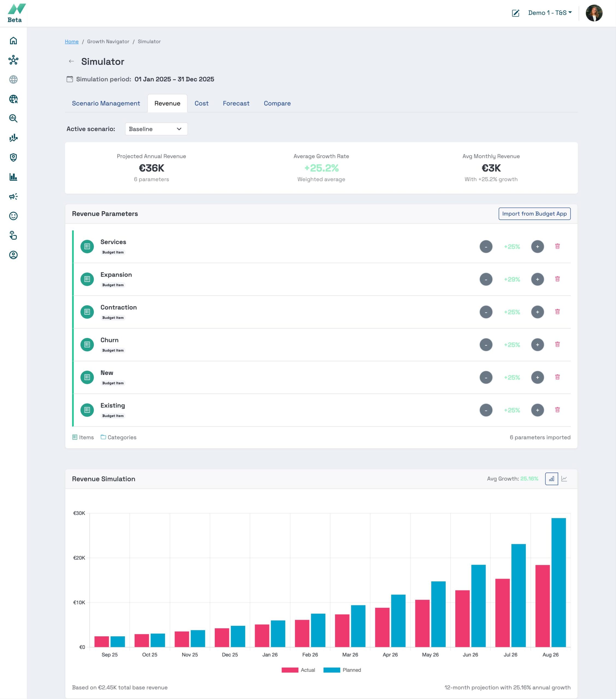Screen dimensions: 616x699
Task: Open the smiley face sidebar icon
Action: coord(13,216)
